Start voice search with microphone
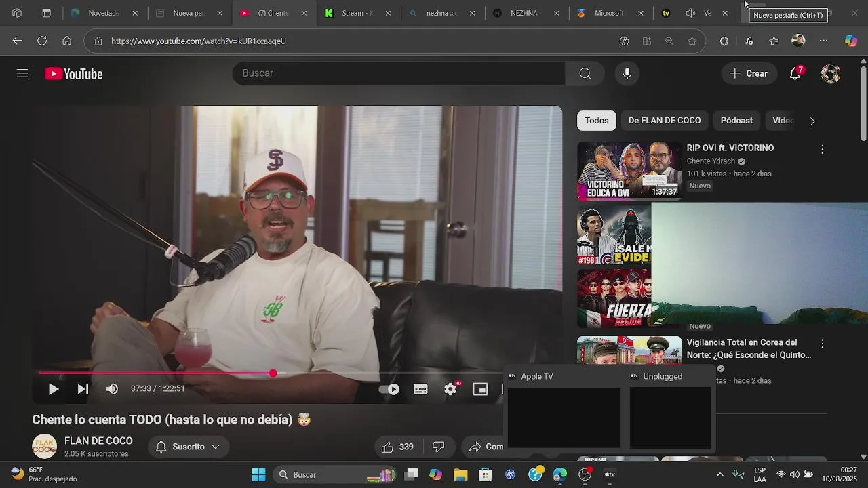The image size is (868, 488). 627,73
